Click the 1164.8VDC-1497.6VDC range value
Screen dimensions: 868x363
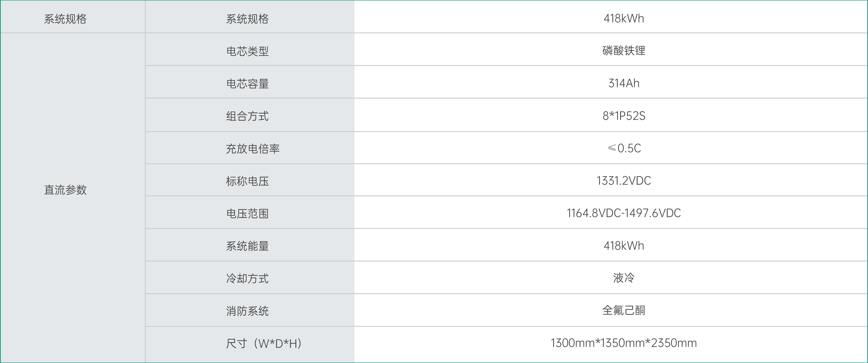624,213
